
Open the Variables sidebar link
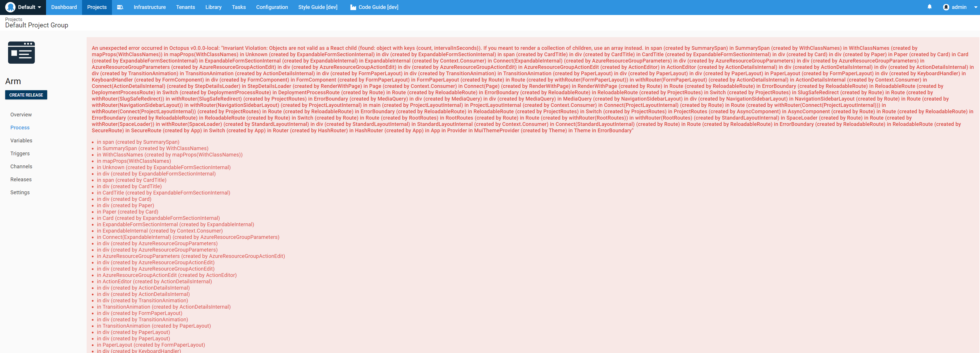[x=21, y=141]
